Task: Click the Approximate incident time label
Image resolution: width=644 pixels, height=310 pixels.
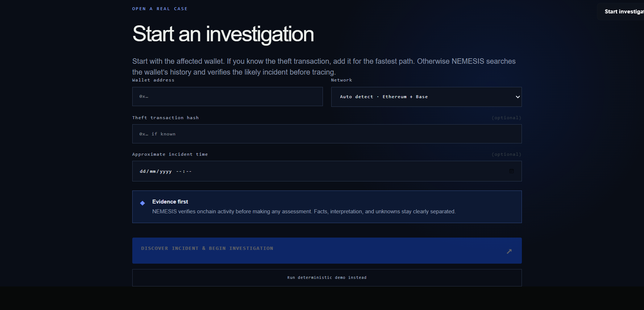Action: click(x=170, y=154)
